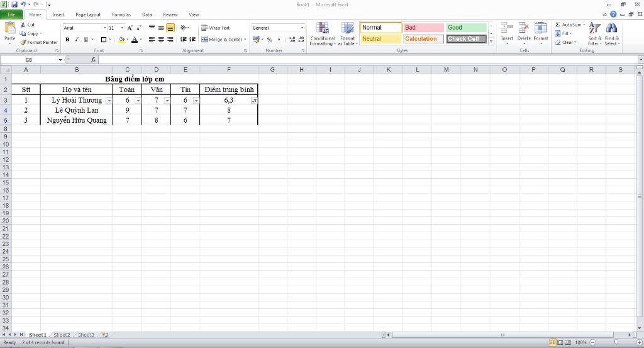644x348 pixels.
Task: Open Microsoft Excel Help question mark
Action: [613, 14]
